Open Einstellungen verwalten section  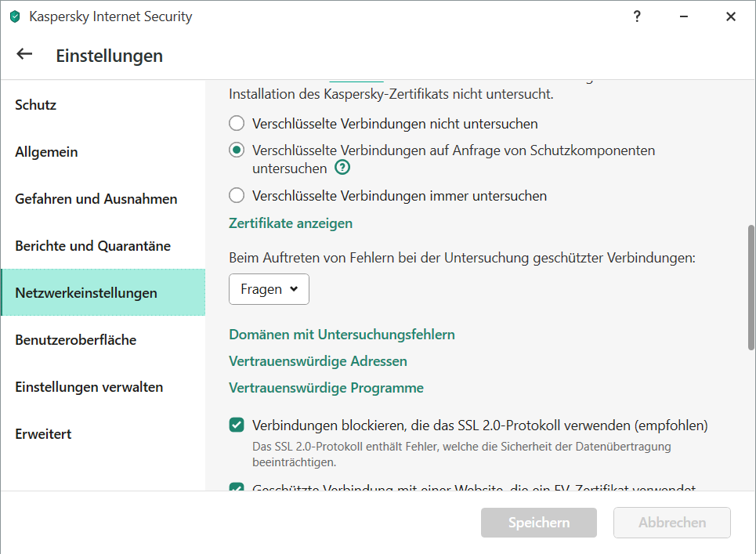[103, 386]
